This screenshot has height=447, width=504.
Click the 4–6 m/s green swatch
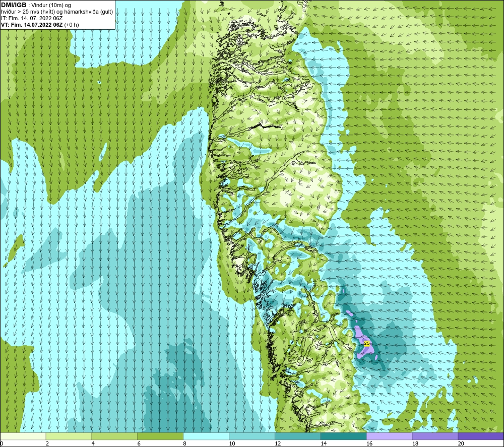click(x=114, y=436)
